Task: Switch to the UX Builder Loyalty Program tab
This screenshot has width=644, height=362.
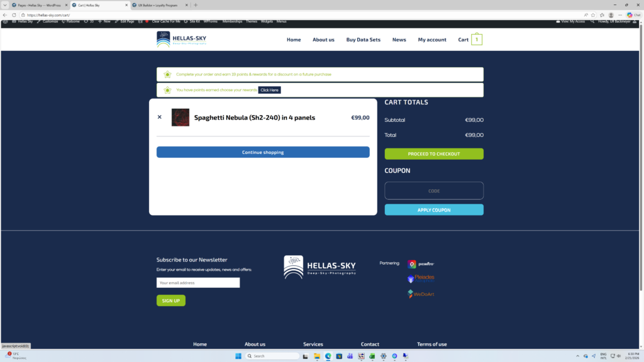Action: click(x=157, y=5)
